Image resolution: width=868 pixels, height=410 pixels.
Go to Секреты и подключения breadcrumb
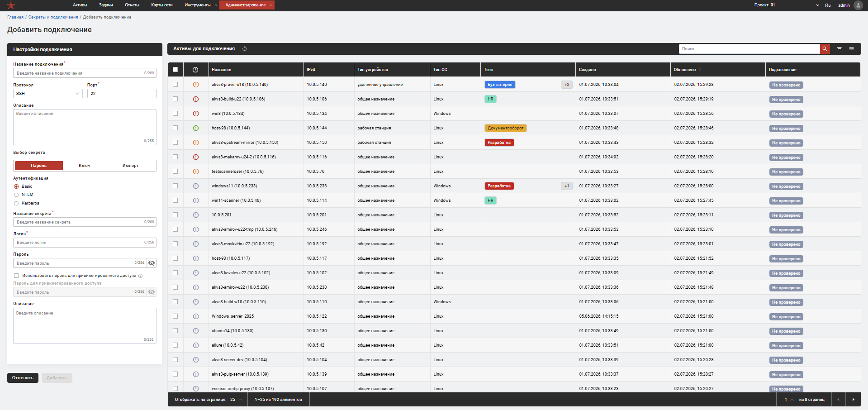(x=53, y=17)
